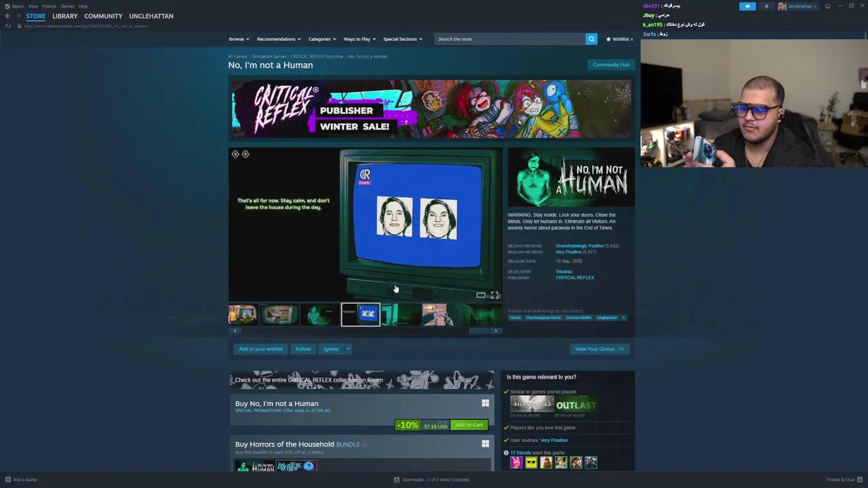Expand the Recommendations dropdown
The height and width of the screenshot is (488, 868).
278,39
